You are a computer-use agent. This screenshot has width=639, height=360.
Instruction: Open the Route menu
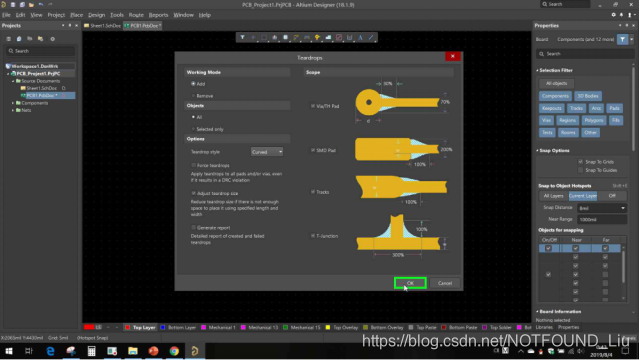(136, 15)
